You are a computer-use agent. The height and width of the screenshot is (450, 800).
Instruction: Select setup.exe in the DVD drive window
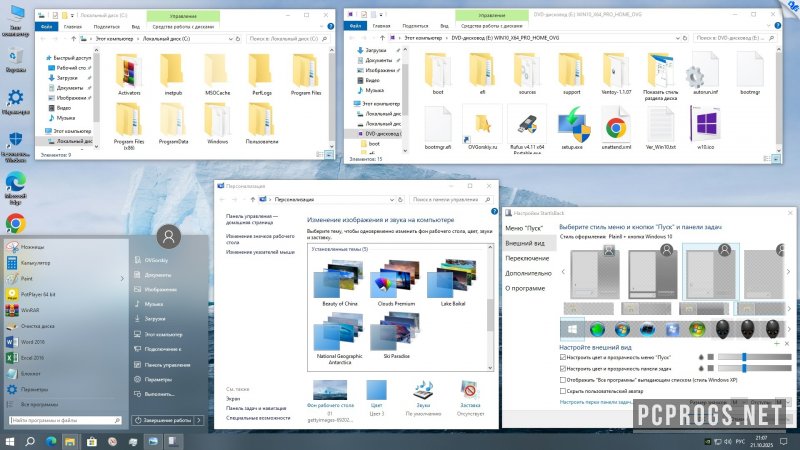coord(572,128)
